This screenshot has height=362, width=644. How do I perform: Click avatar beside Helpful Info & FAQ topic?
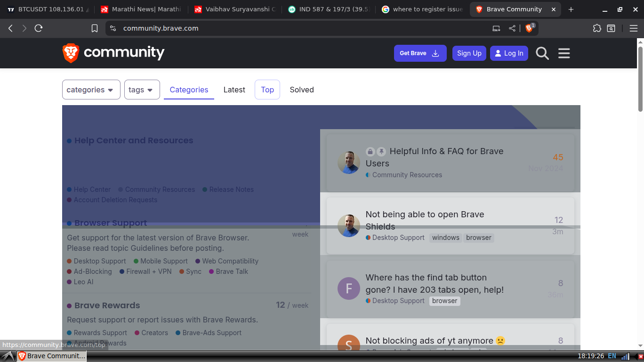(349, 163)
